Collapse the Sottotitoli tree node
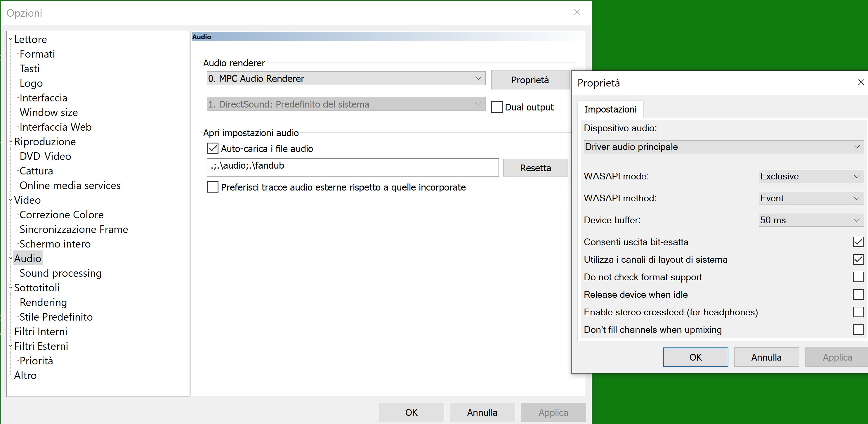The image size is (868, 424). [x=11, y=288]
